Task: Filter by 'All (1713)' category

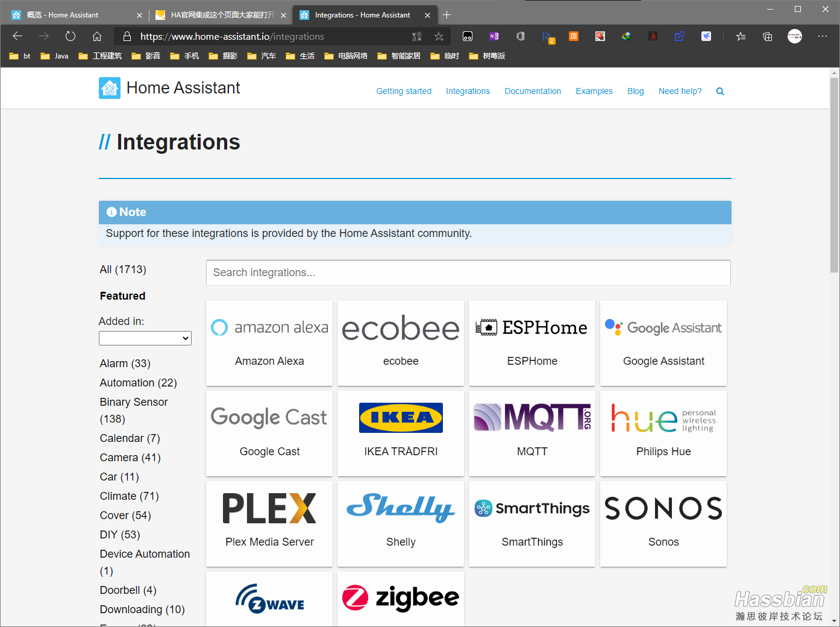Action: pos(123,269)
